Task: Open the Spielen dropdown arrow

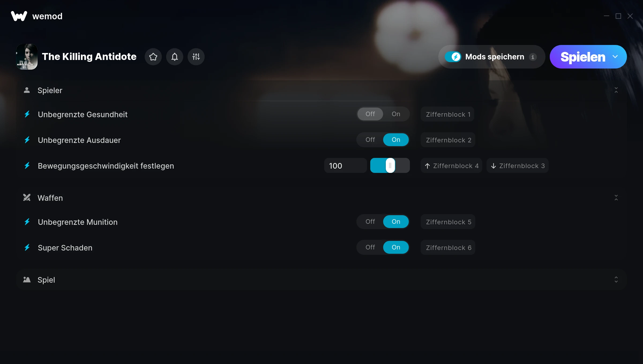Action: click(615, 57)
